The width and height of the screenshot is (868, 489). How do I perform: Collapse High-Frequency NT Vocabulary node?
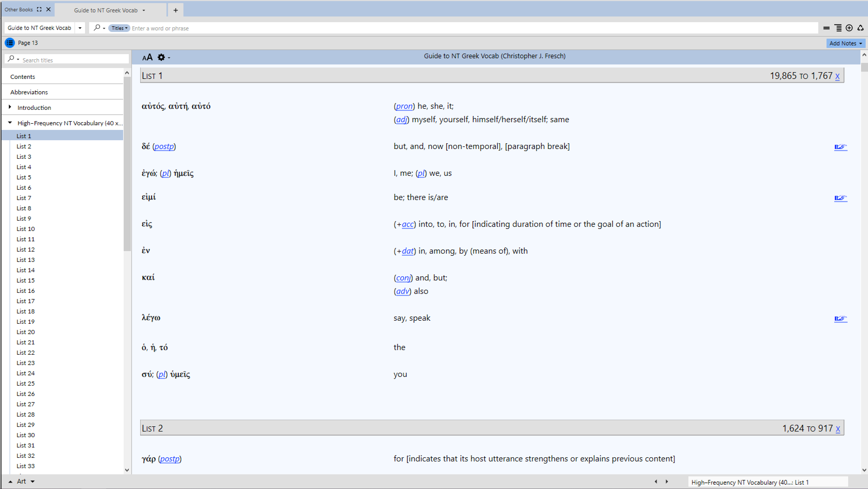tap(10, 123)
